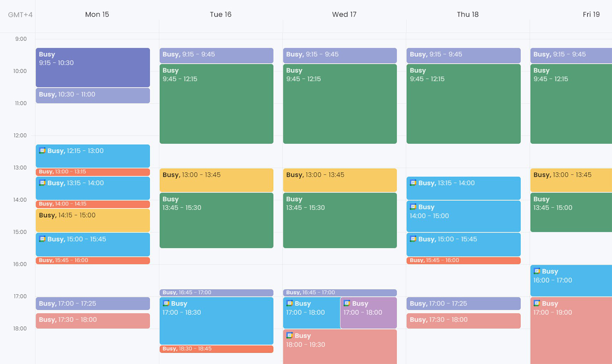The height and width of the screenshot is (364, 612).
Task: Select the Tue 16 day header
Action: (221, 14)
